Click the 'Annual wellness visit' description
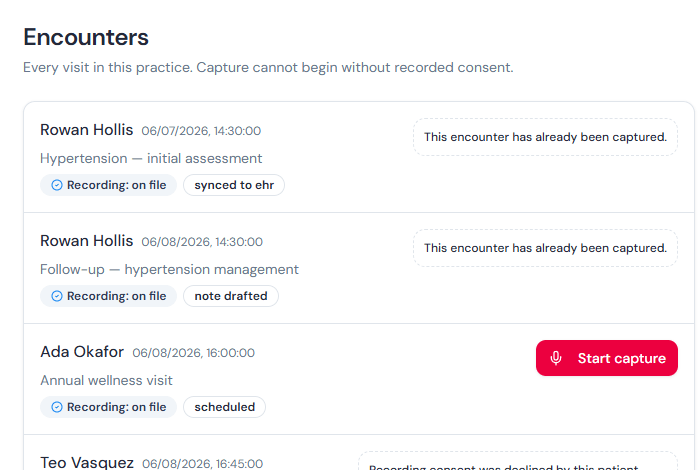Screen dimensions: 700x470 click(x=106, y=380)
